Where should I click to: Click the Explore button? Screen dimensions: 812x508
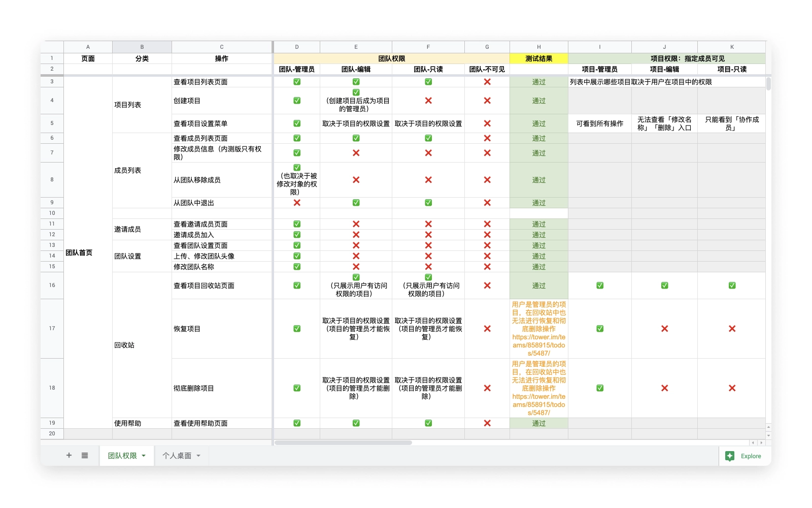point(750,456)
